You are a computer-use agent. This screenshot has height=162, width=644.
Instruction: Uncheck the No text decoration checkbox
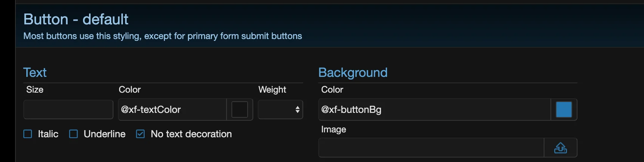point(140,134)
